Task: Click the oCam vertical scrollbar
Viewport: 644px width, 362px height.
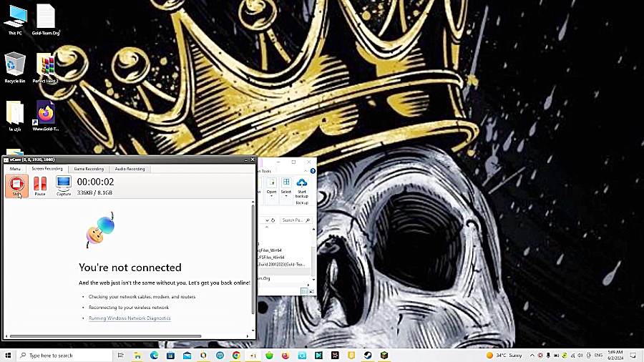Action: point(253,258)
